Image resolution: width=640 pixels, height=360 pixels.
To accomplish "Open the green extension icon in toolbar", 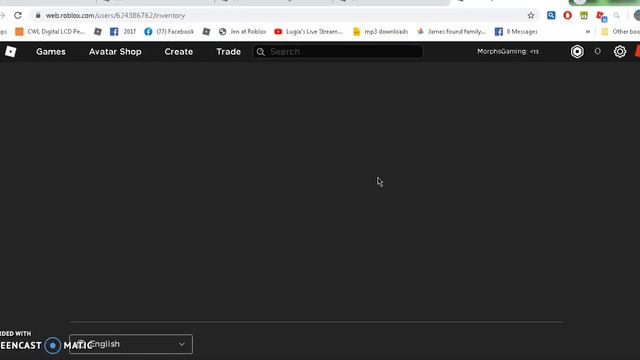I will tap(584, 16).
